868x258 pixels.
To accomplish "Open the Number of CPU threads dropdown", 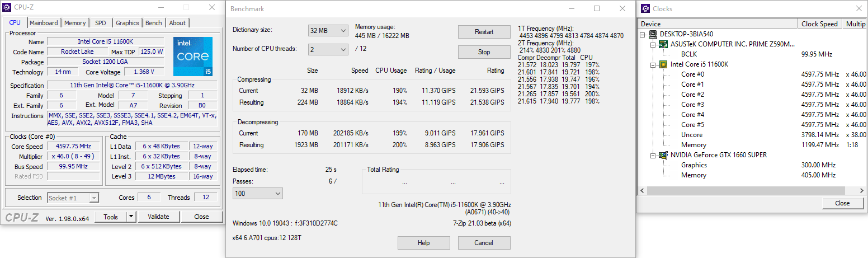I will [328, 49].
